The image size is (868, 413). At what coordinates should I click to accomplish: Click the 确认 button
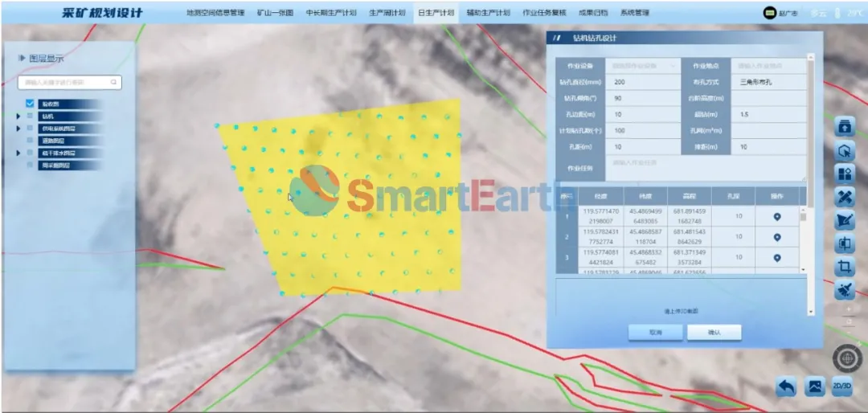point(714,332)
